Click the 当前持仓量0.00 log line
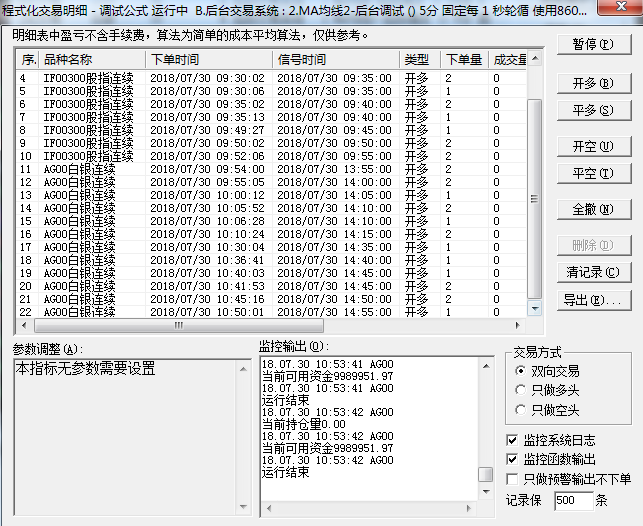The width and height of the screenshot is (643, 526). click(x=303, y=424)
